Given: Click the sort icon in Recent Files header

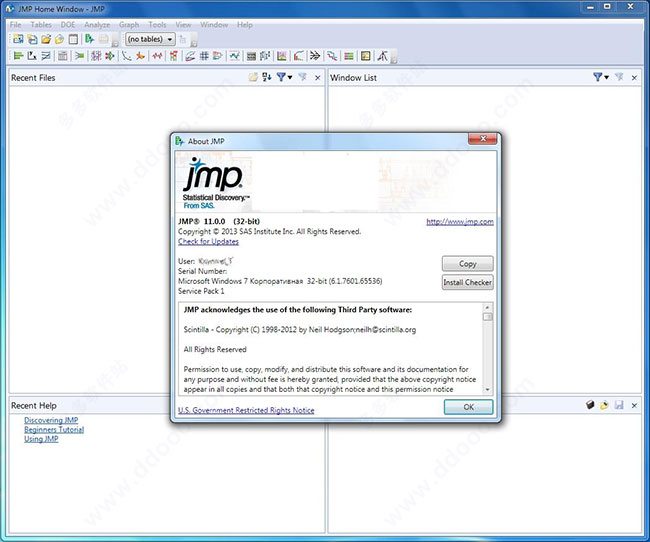Looking at the screenshot, I should coord(267,77).
